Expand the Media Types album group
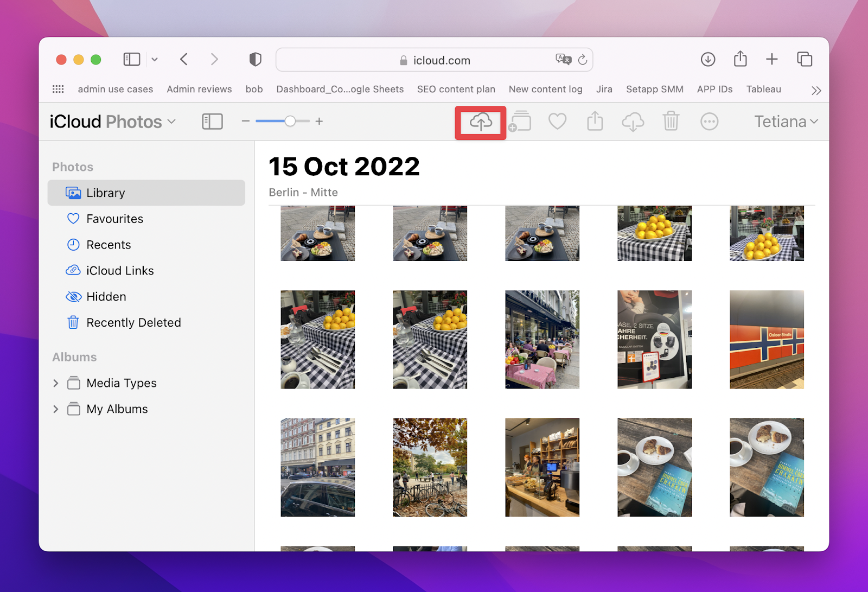Screen dimensions: 868x592 pyautogui.click(x=55, y=383)
